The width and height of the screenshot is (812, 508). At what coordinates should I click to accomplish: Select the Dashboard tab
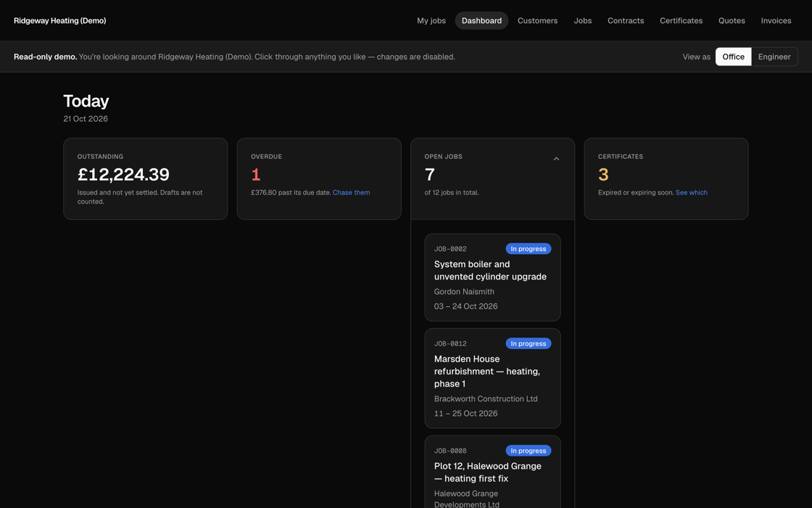[481, 21]
